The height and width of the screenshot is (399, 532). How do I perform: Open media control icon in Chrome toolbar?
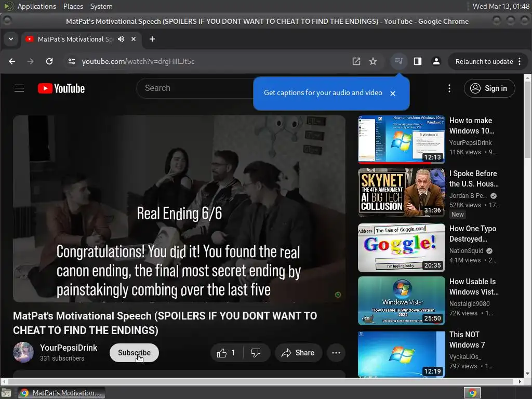[x=399, y=61]
